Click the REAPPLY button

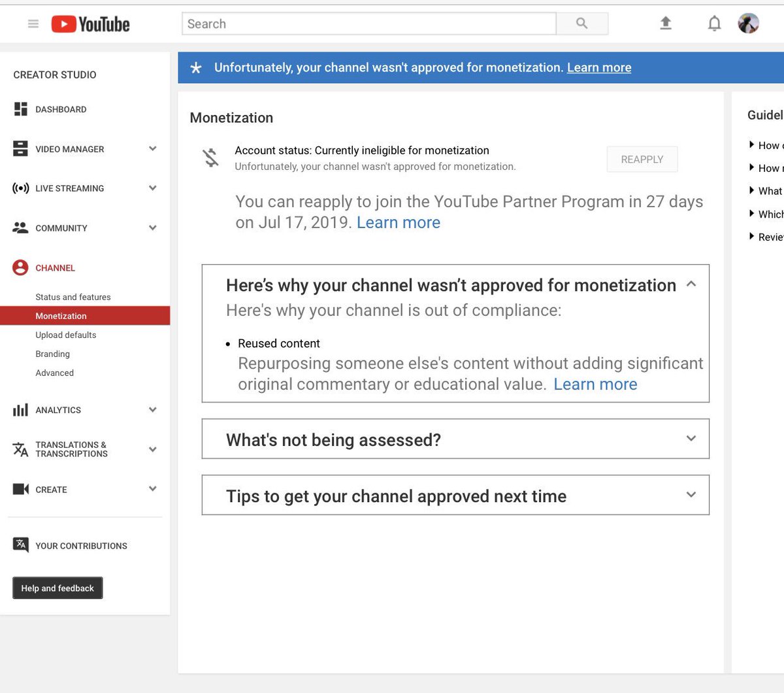642,159
